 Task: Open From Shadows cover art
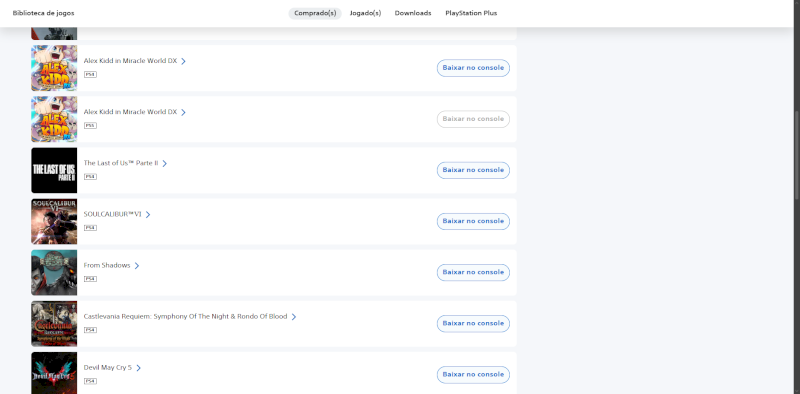(54, 272)
